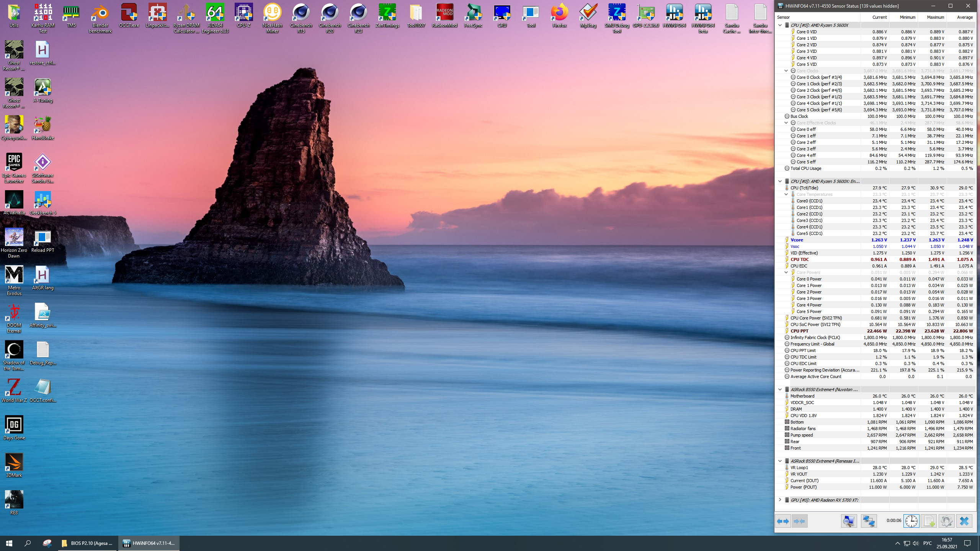Screen dimensions: 980x551
Task: Collapse the Core Clocks group
Action: pyautogui.click(x=786, y=71)
